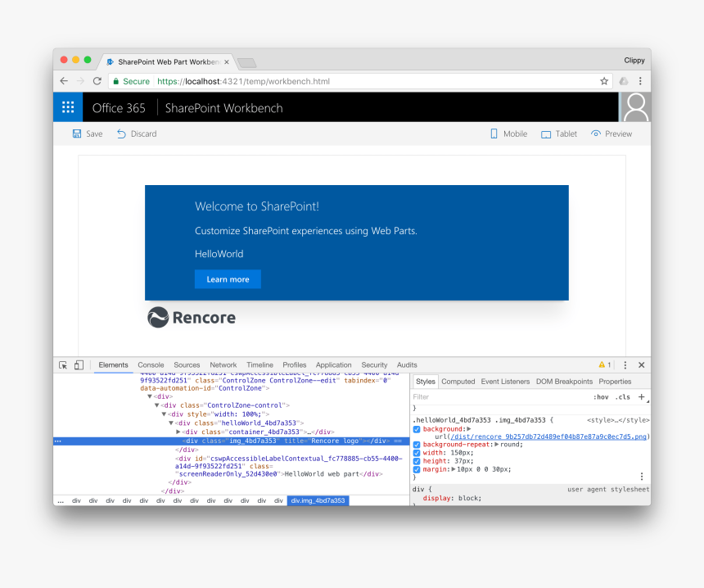Click the Learn more button

coord(228,279)
